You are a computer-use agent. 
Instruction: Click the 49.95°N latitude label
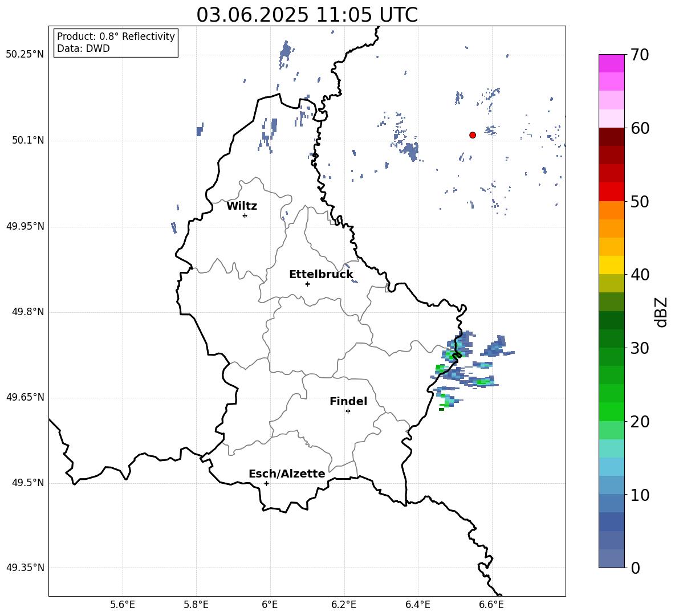(x=25, y=226)
